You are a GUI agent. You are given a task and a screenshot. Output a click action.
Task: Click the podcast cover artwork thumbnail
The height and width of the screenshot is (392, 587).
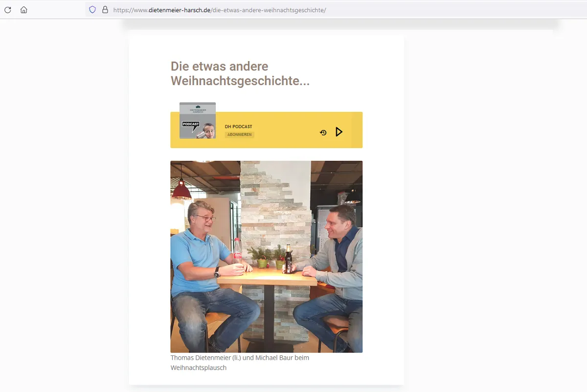pyautogui.click(x=197, y=120)
